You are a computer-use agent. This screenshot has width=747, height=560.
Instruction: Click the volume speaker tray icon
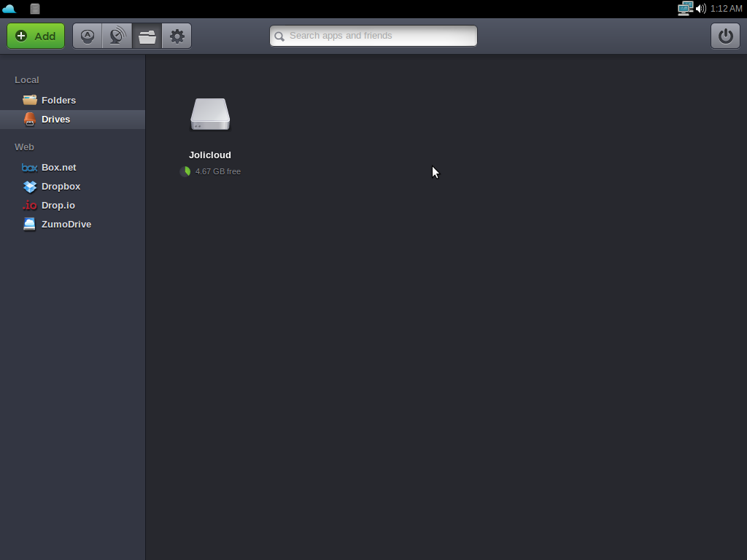pyautogui.click(x=701, y=9)
